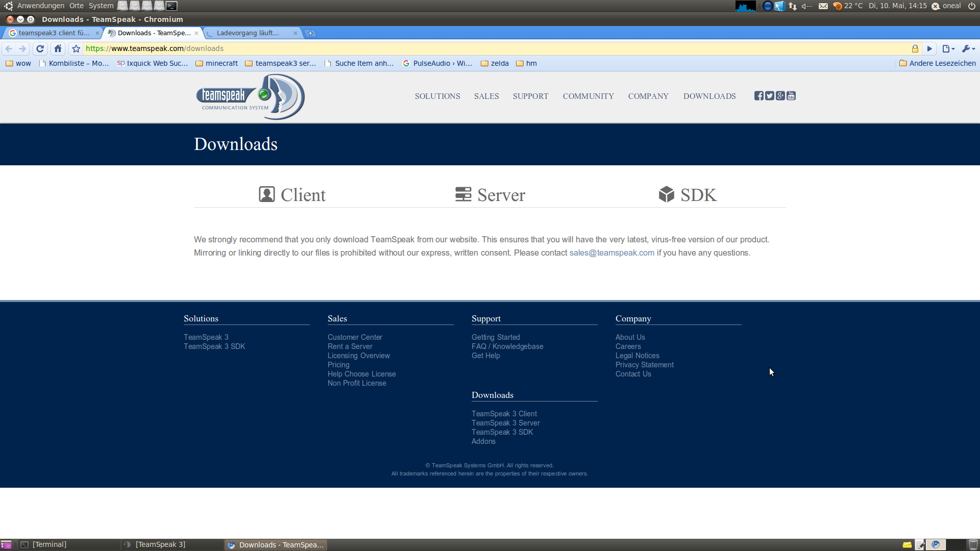The width and height of the screenshot is (980, 551).
Task: Open the hm bookmark folder
Action: click(x=526, y=63)
